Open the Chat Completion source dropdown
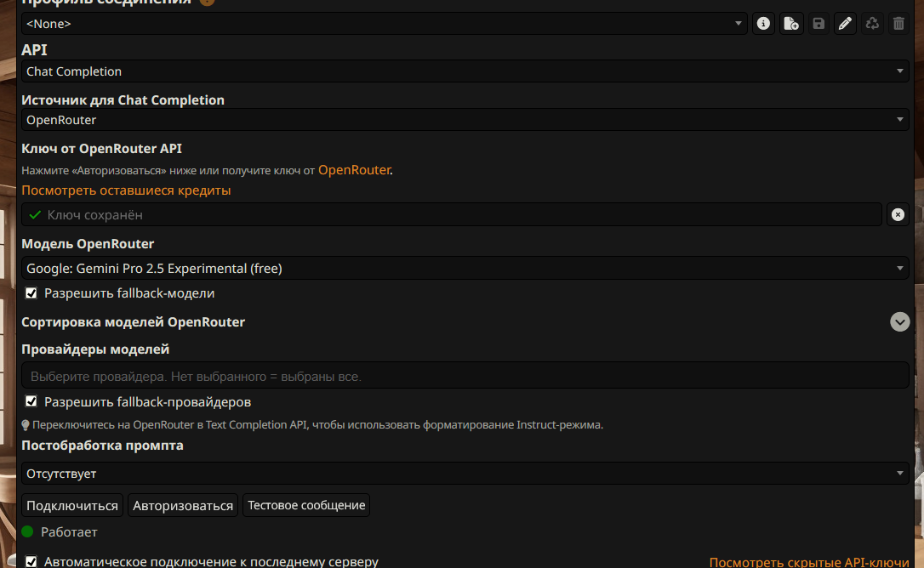The image size is (924, 568). coord(465,120)
